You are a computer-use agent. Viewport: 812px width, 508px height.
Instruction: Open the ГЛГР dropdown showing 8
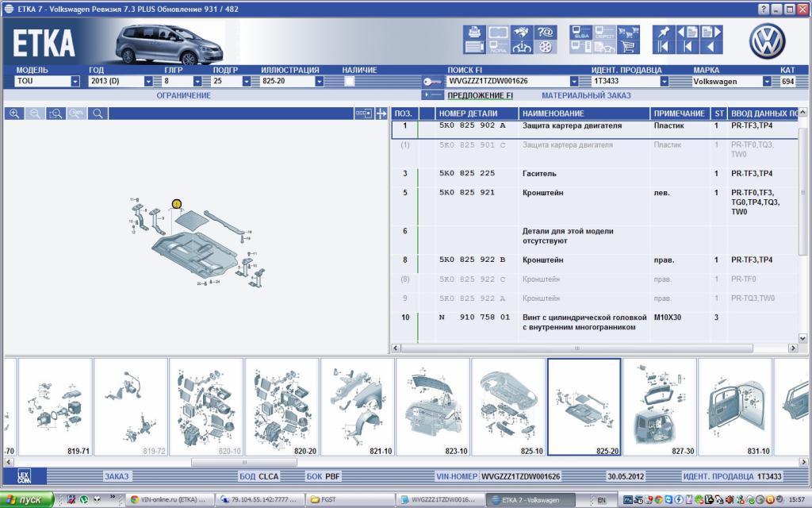coord(197,82)
